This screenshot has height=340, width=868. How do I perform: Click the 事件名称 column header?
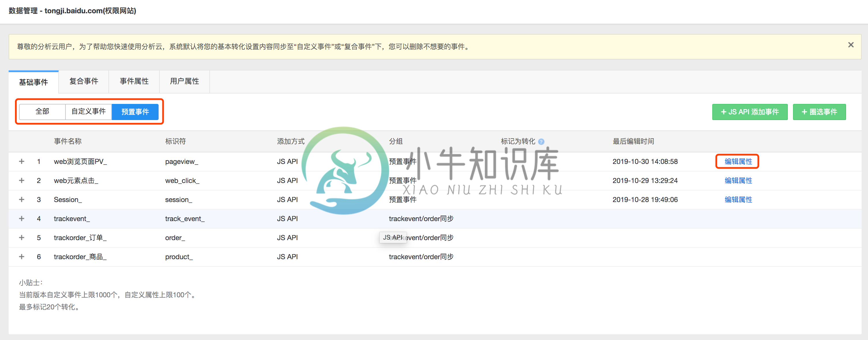[x=68, y=141]
